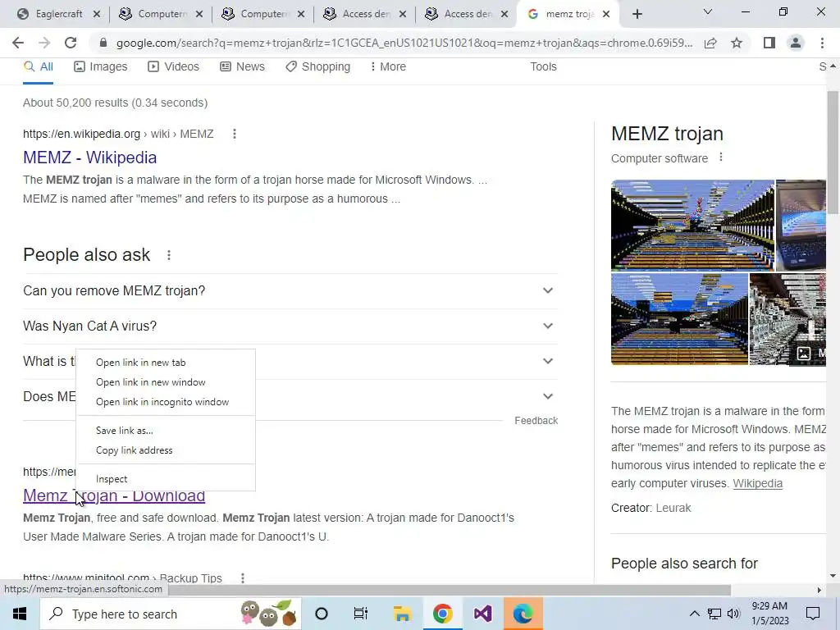Open Chrome's three-dot menu

pyautogui.click(x=822, y=43)
